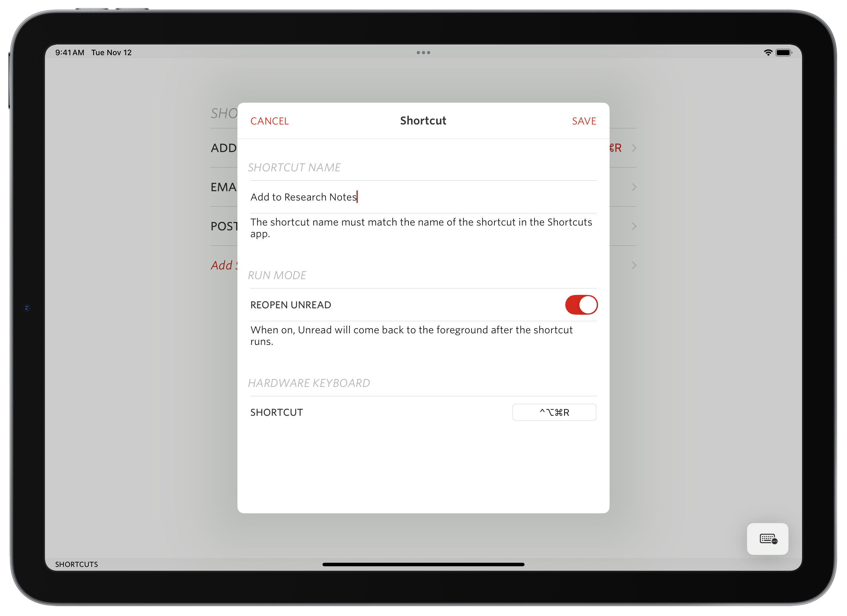Tap the WiFi icon in status bar
Viewport: 847px width, 616px height.
[x=766, y=52]
